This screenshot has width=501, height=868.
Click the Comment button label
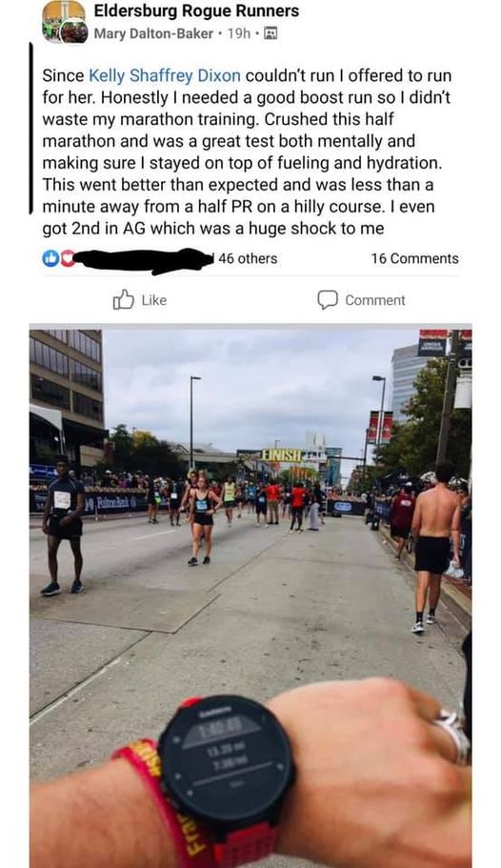click(x=375, y=300)
